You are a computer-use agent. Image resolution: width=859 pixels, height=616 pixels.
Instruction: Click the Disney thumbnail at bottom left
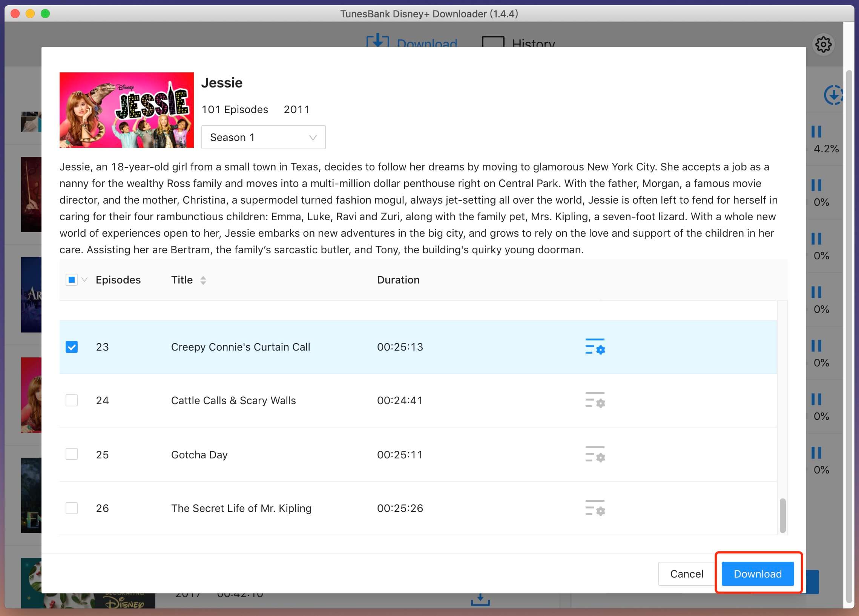[88, 583]
